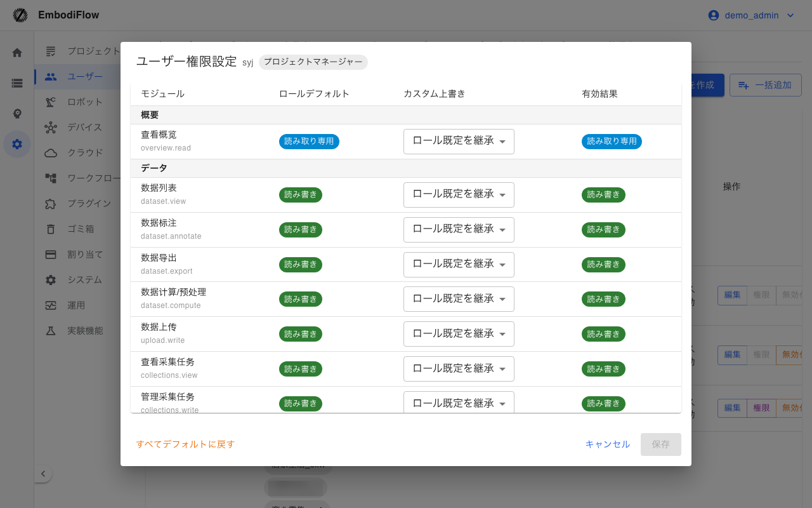Collapse sidebar with the chevron button
Screen dimensions: 812x508
[x=43, y=473]
